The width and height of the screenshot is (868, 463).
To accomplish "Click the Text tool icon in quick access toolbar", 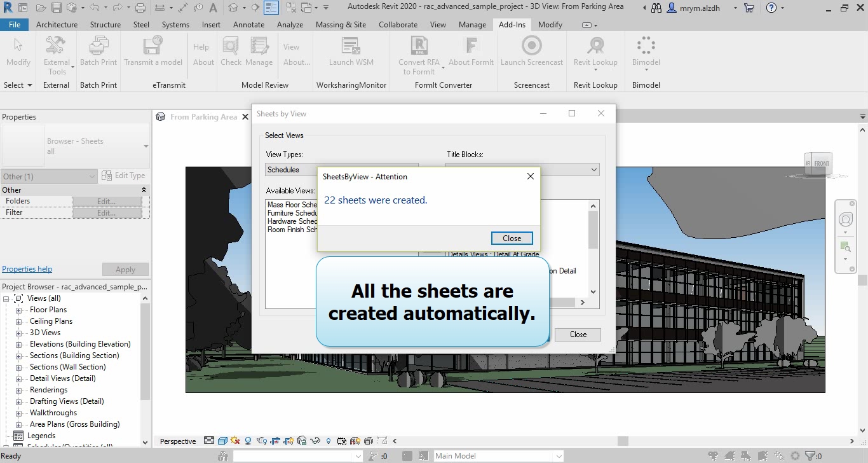I will tap(212, 8).
